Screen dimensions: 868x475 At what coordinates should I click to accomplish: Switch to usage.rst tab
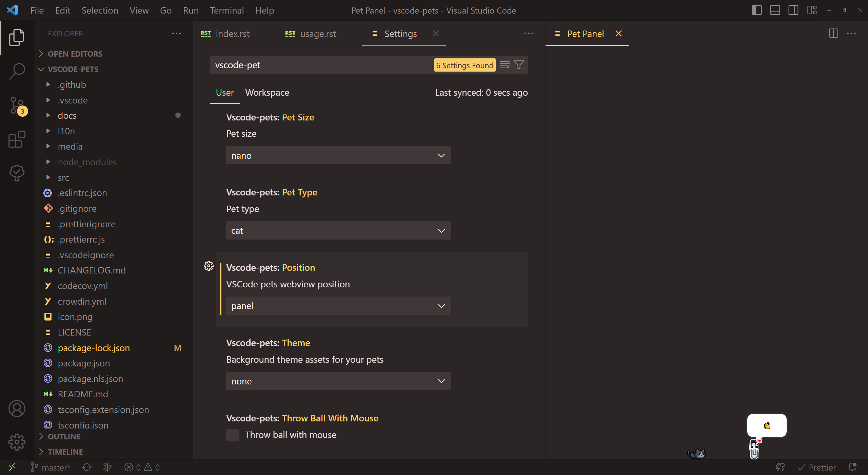[311, 34]
